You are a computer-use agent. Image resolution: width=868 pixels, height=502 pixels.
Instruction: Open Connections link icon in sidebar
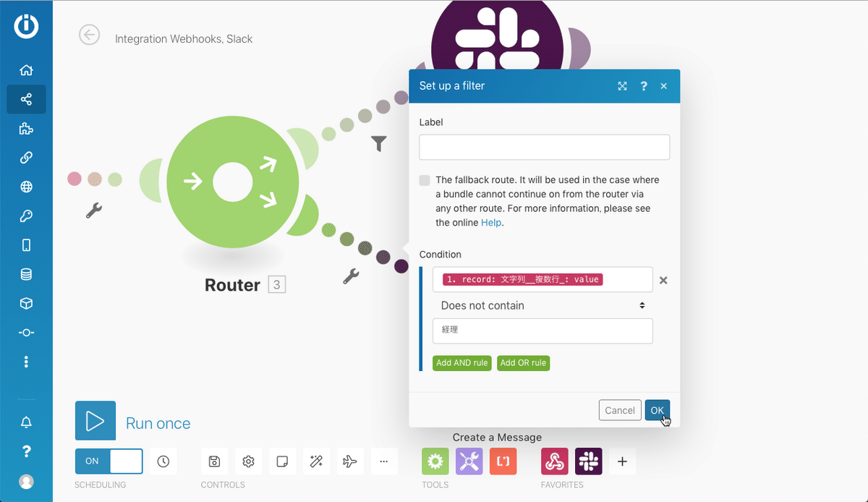pyautogui.click(x=26, y=158)
